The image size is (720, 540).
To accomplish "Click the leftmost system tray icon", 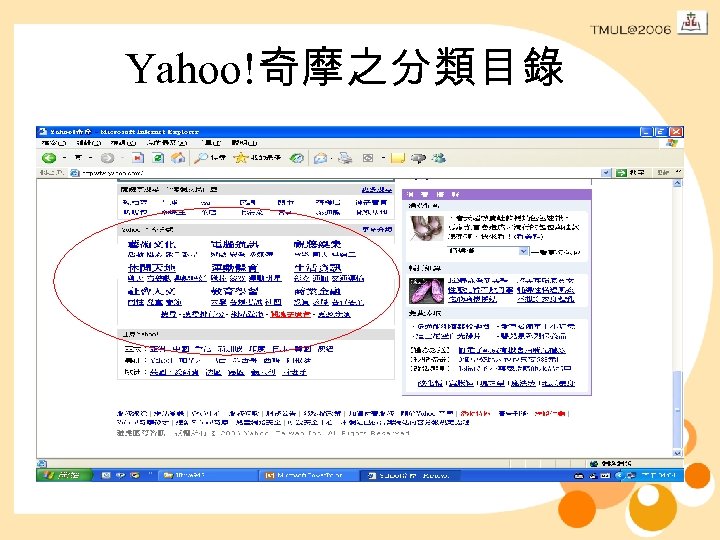I will click(579, 476).
